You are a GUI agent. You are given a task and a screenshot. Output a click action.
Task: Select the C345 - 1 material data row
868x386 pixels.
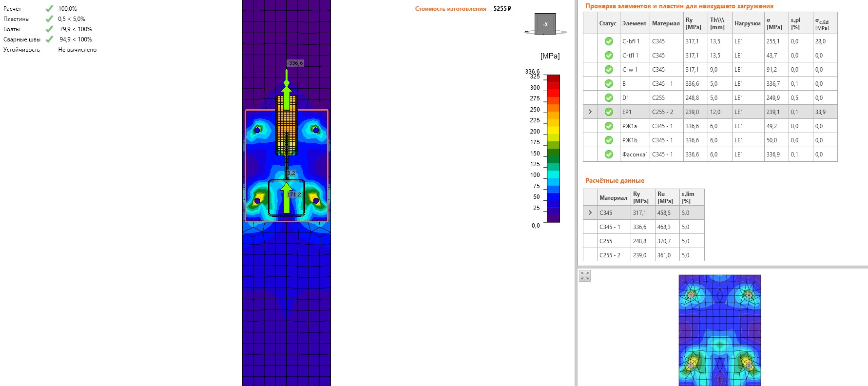pyautogui.click(x=644, y=227)
